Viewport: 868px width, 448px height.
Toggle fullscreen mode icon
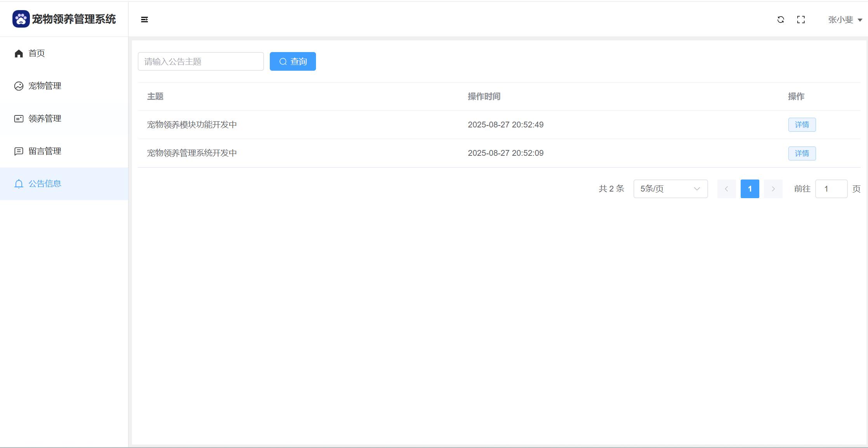coord(801,20)
